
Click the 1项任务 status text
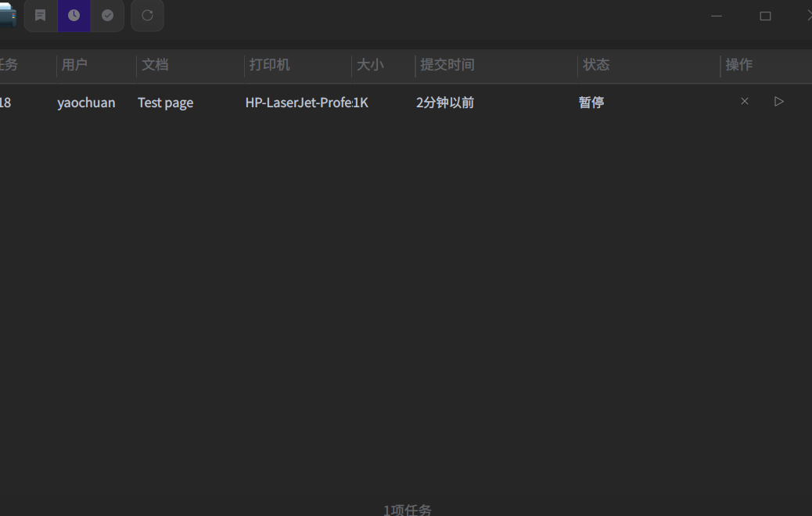pyautogui.click(x=407, y=510)
